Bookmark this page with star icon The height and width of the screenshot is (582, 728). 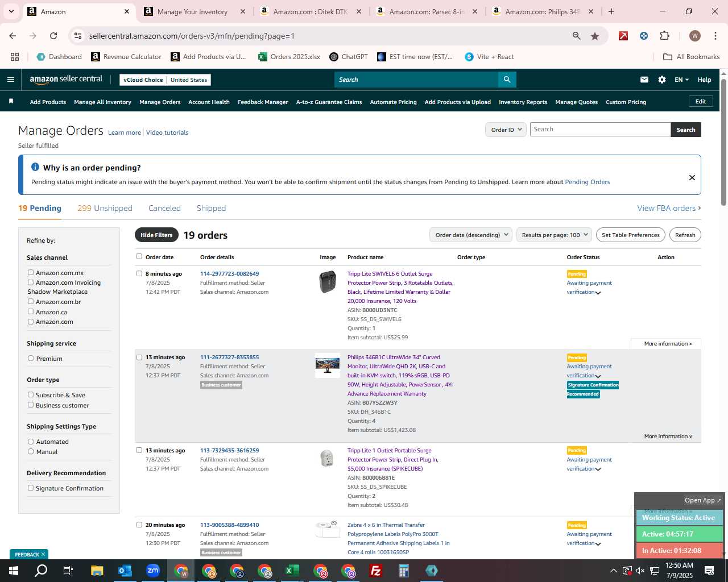pyautogui.click(x=595, y=36)
